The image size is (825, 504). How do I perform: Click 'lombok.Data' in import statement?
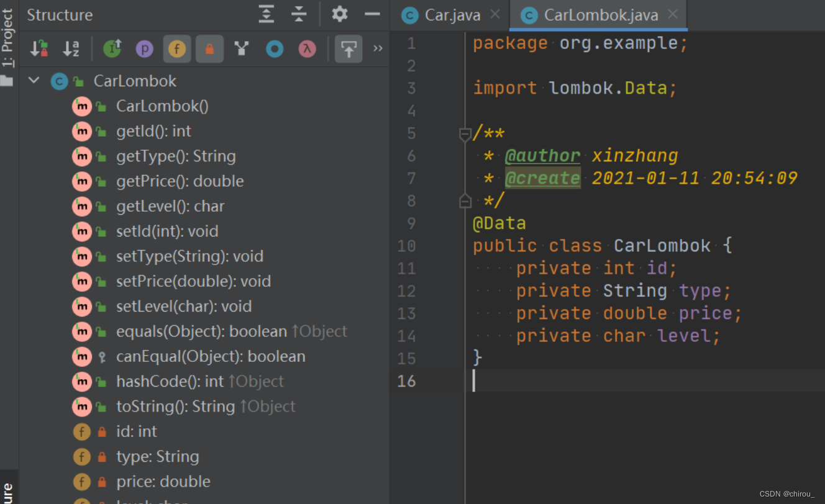point(608,88)
